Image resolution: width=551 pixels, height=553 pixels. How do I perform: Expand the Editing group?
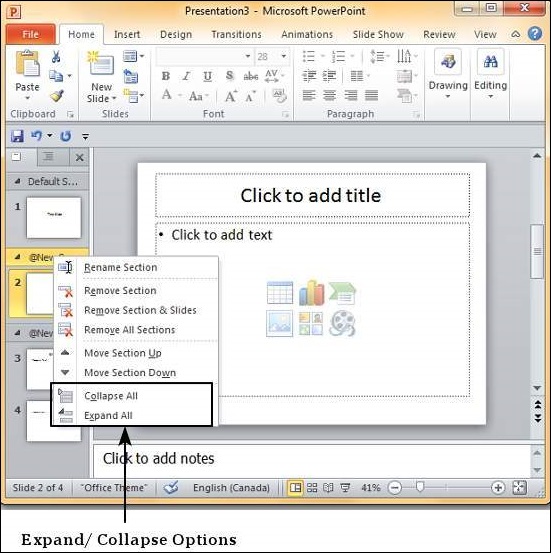point(490,75)
